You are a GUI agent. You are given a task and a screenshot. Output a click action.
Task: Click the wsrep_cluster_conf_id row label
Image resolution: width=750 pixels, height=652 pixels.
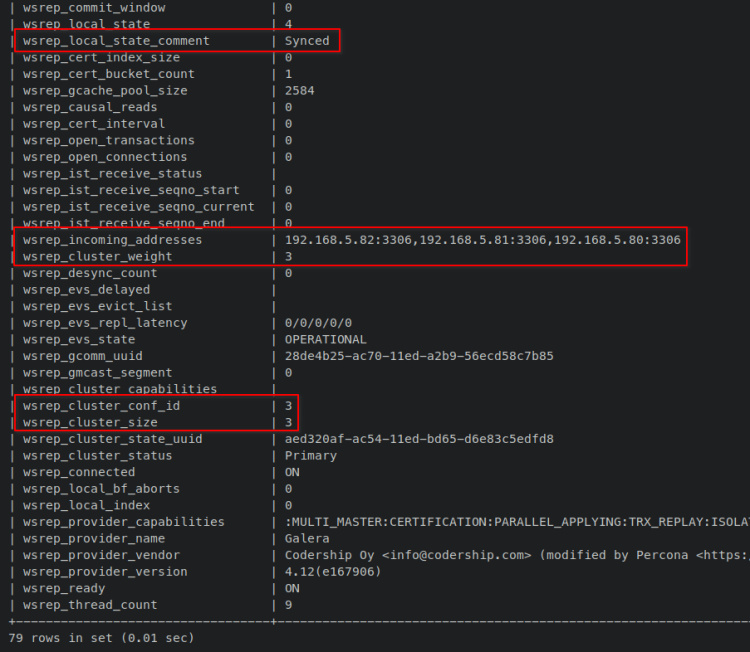[x=101, y=406]
